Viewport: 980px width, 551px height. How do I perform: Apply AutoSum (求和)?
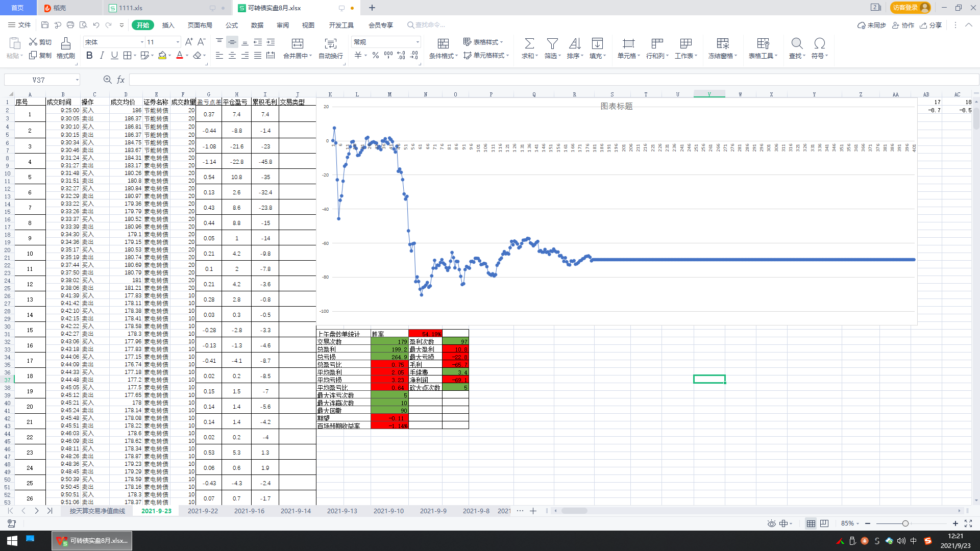[x=529, y=48]
